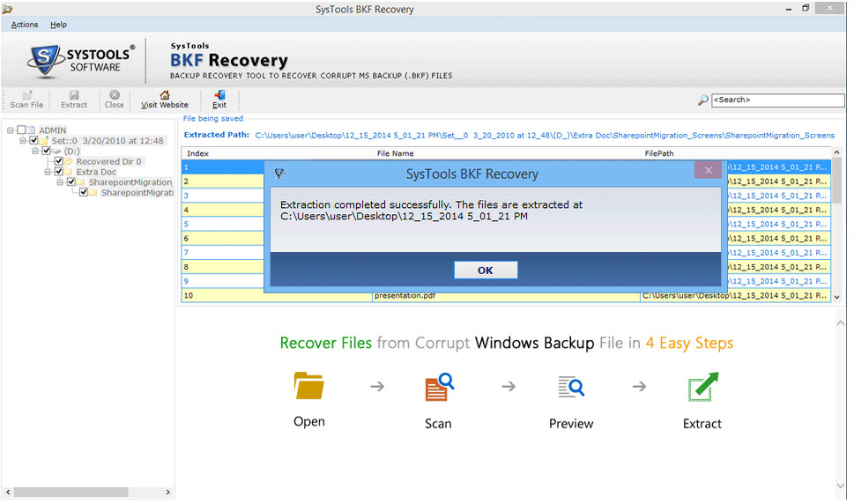The width and height of the screenshot is (854, 504).
Task: Toggle the Set::0 3/20/2010 checkbox
Action: pos(33,140)
